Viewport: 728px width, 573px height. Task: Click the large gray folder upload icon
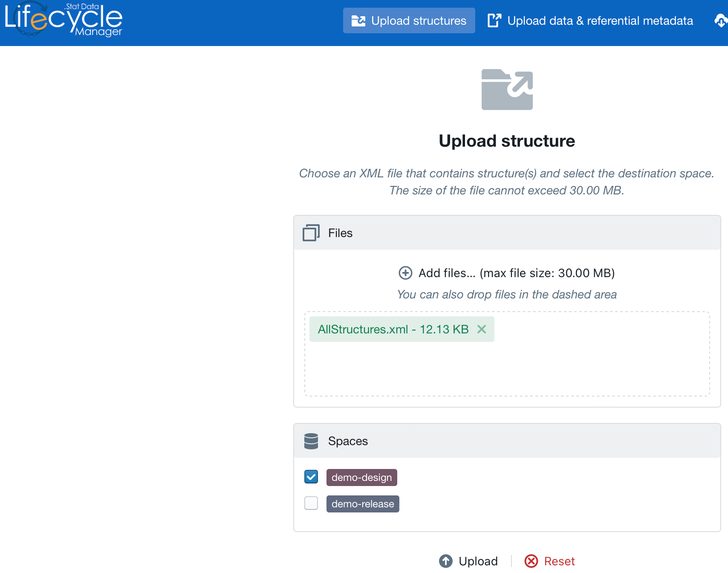click(x=507, y=90)
